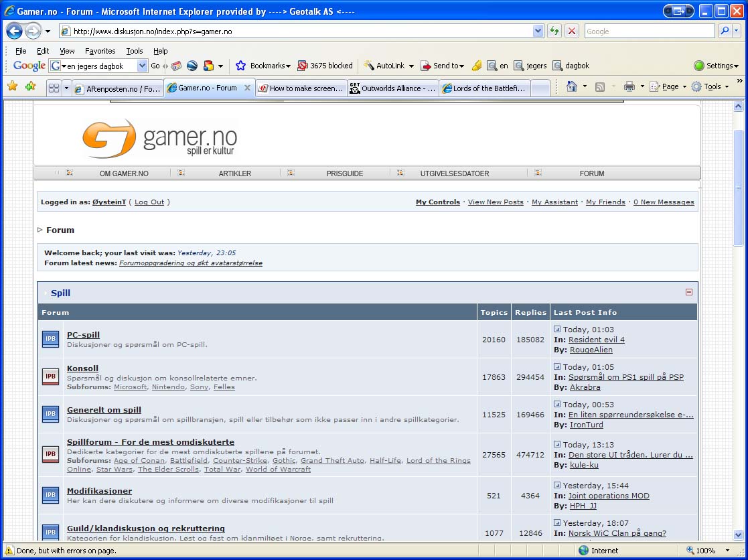This screenshot has height=560, width=748.
Task: Click the search magnifier icon beside the Google box
Action: (x=725, y=31)
